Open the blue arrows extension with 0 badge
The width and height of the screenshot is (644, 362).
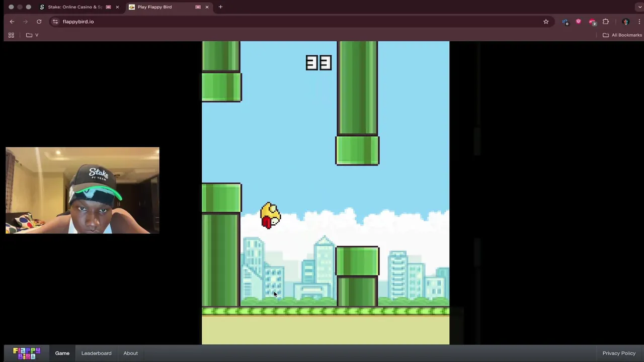coord(565,22)
